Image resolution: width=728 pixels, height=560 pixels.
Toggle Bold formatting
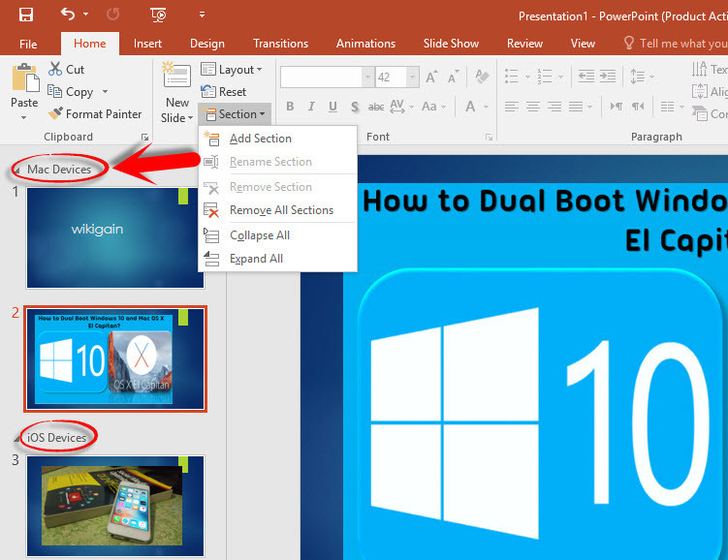tap(290, 107)
